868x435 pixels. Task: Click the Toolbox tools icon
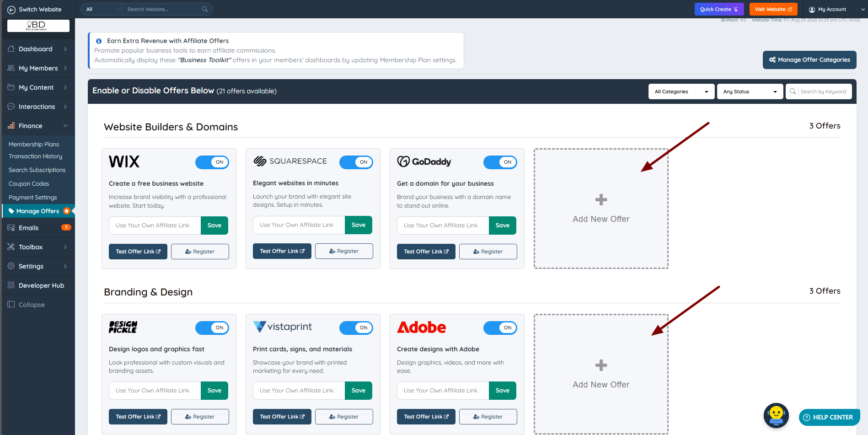click(x=11, y=247)
